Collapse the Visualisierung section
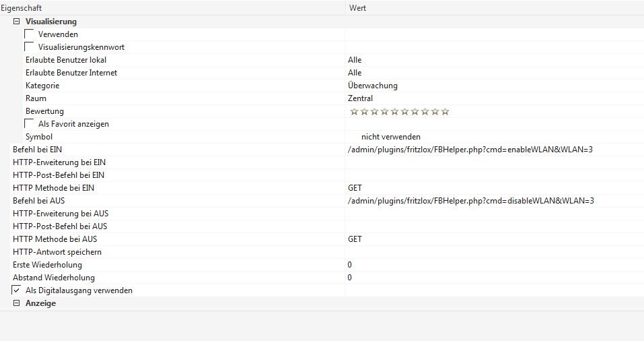This screenshot has width=644, height=341. (17, 22)
